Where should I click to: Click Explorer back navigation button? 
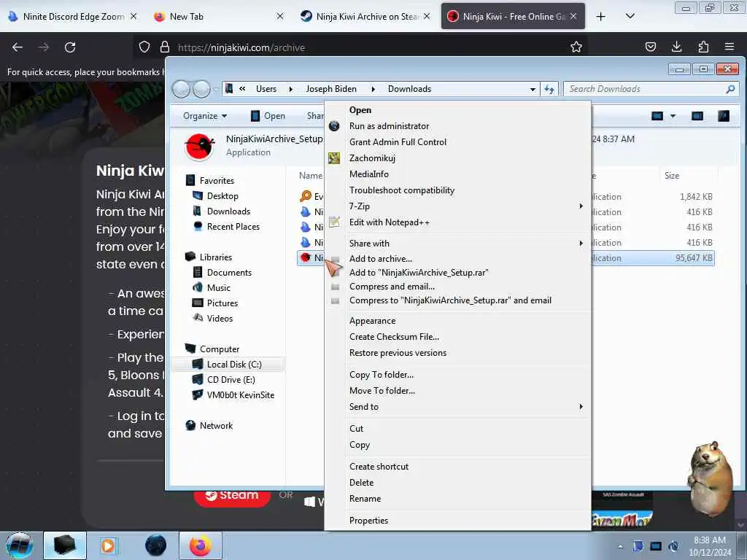click(181, 89)
